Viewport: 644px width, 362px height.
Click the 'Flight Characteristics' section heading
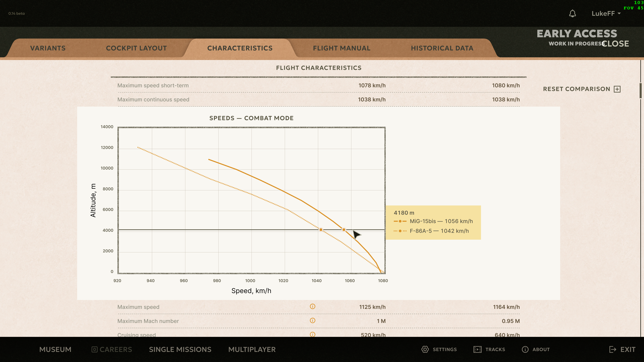(x=319, y=68)
